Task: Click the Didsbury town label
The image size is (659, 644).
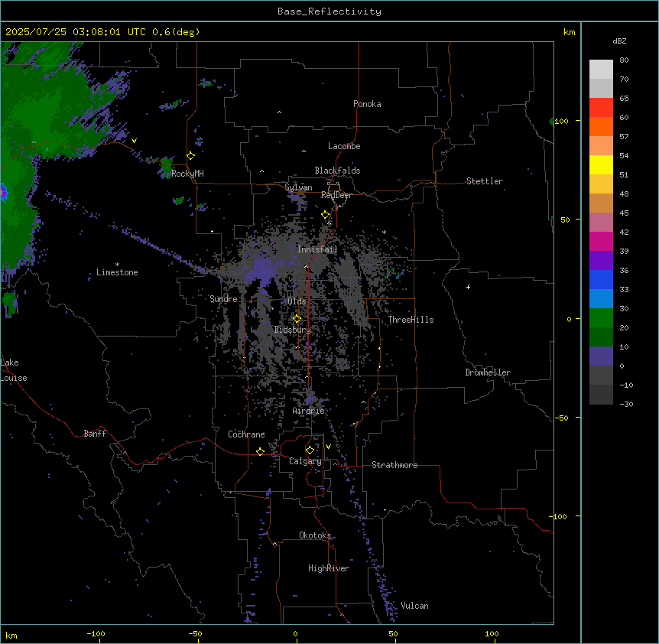Action: coord(293,330)
